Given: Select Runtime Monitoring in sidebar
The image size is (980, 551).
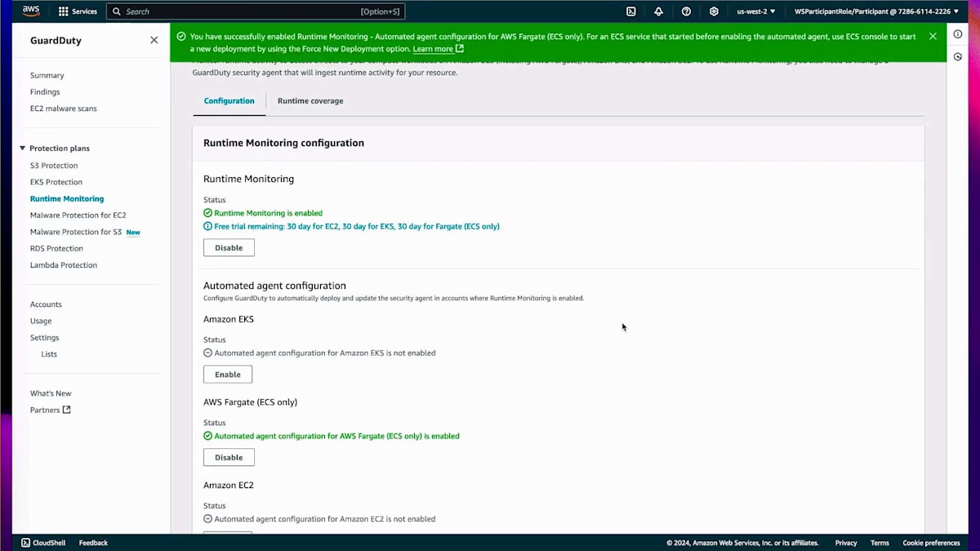Looking at the screenshot, I should (x=67, y=198).
